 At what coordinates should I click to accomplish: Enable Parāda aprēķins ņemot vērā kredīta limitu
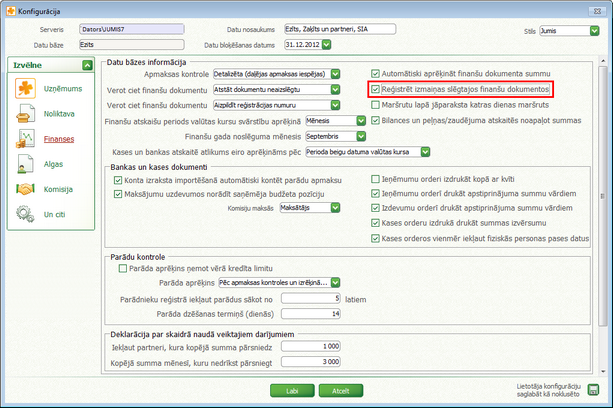point(123,268)
